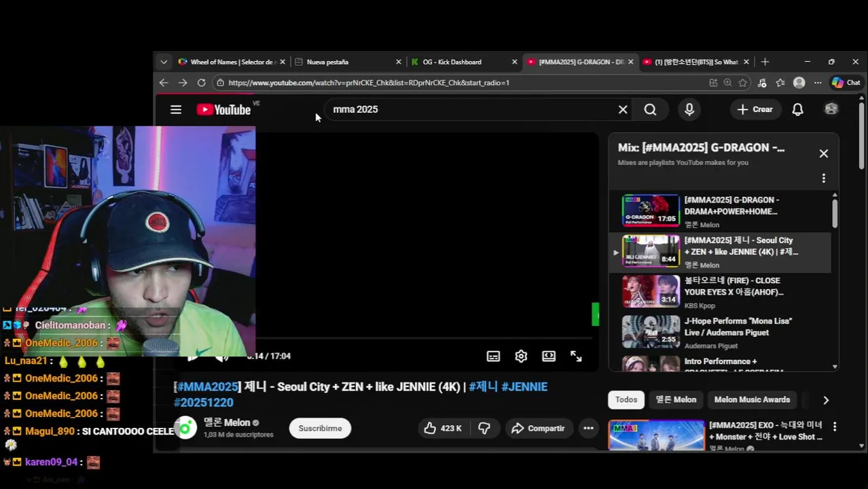Open the browser favorites list icon
Viewport: 868px width, 489px height.
click(x=780, y=83)
